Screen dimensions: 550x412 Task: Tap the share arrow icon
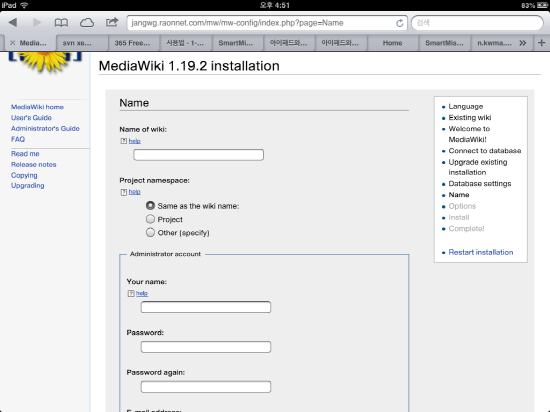pos(112,22)
